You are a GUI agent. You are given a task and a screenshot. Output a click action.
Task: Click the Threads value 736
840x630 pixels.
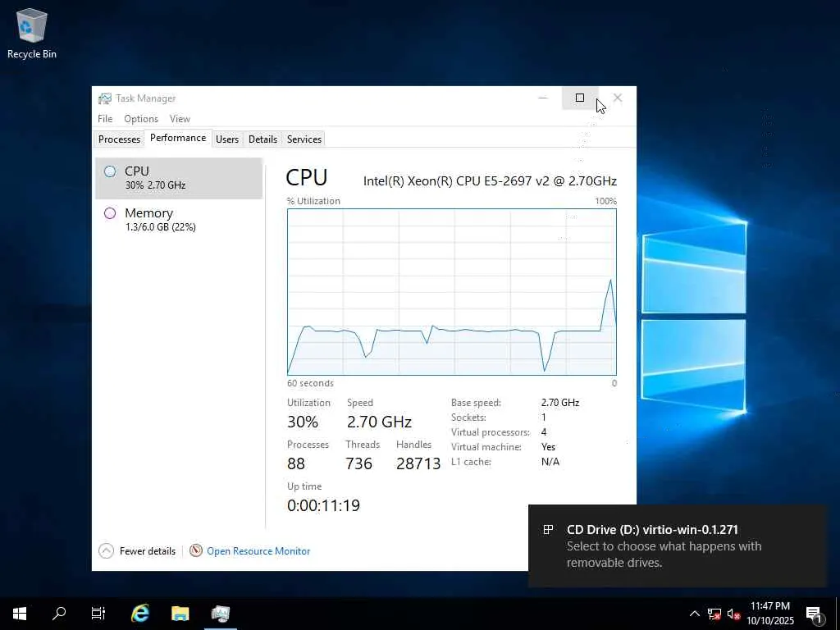[x=359, y=463]
